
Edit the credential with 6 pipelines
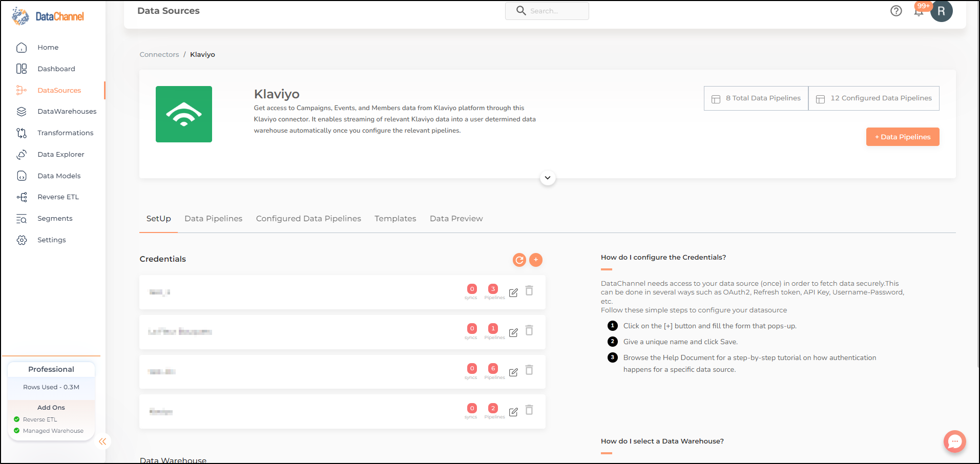(x=513, y=372)
